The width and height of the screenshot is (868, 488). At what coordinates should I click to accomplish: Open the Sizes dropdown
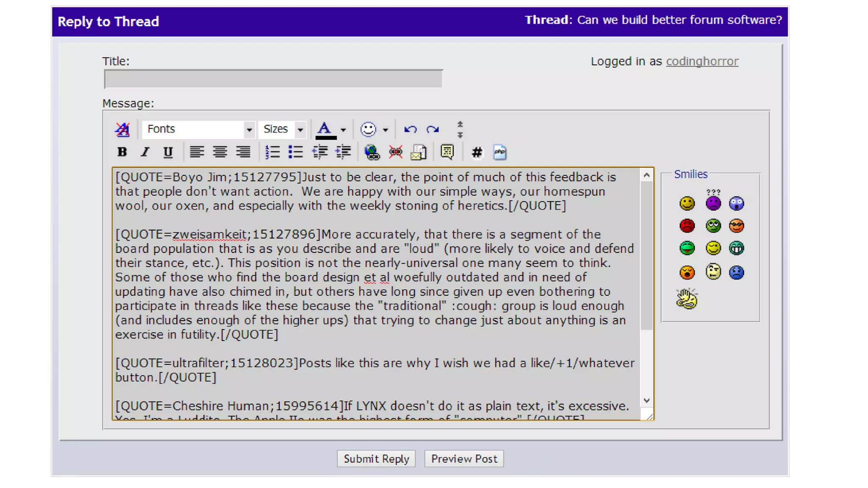pyautogui.click(x=300, y=130)
